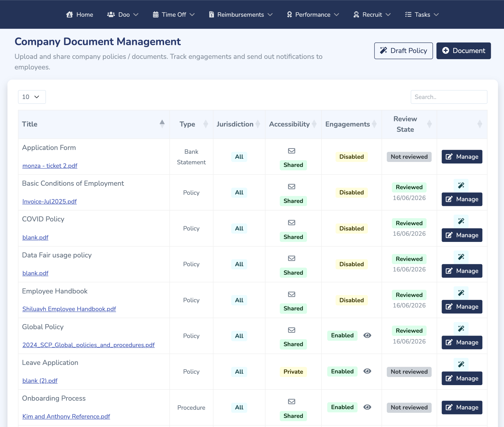Click the magic wand icon for Data Fair usage policy
This screenshot has width=504, height=427.
[461, 257]
